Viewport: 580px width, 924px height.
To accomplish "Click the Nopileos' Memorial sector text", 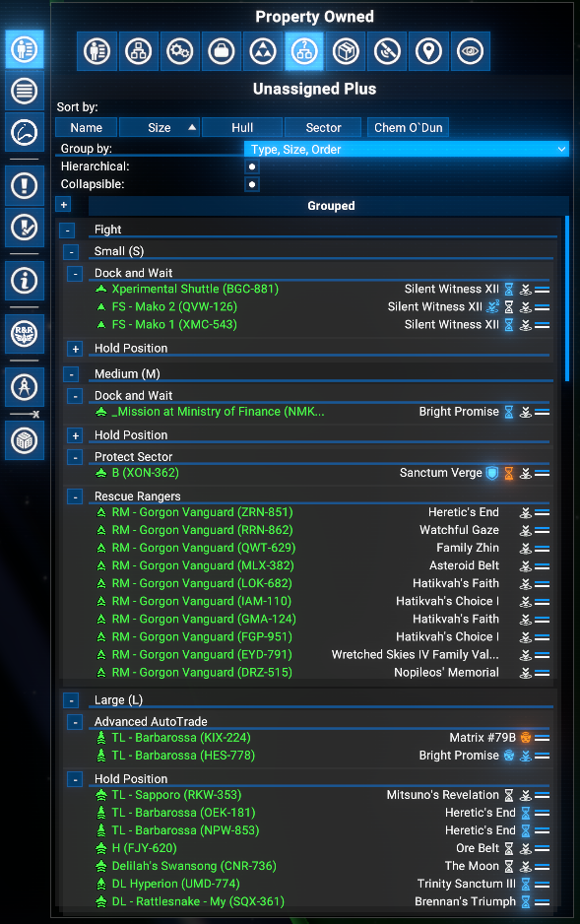I will (446, 673).
